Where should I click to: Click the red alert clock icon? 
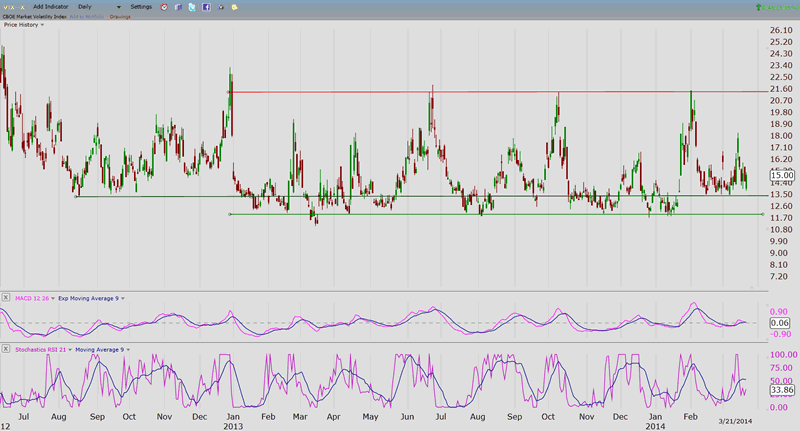[164, 6]
